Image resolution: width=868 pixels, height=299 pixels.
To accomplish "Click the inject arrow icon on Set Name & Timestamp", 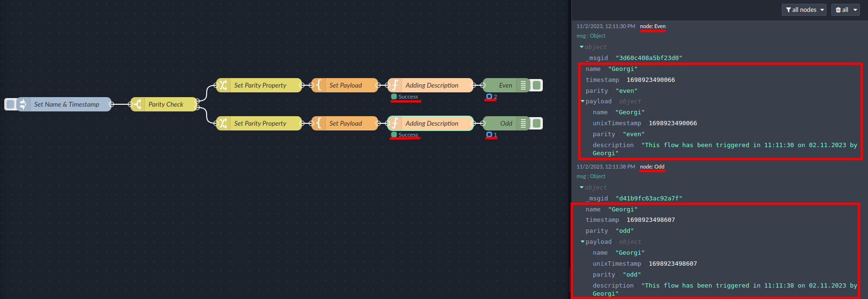I will tap(23, 104).
